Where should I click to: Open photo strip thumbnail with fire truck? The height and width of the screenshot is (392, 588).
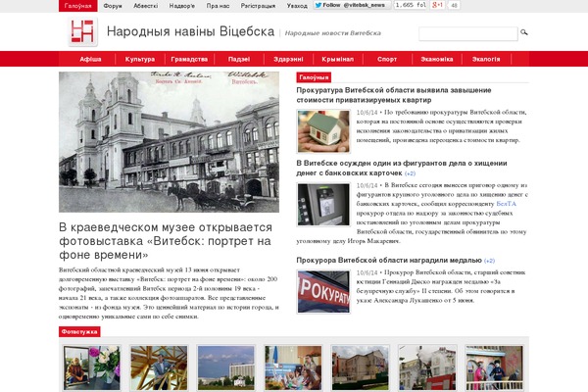tap(427, 368)
